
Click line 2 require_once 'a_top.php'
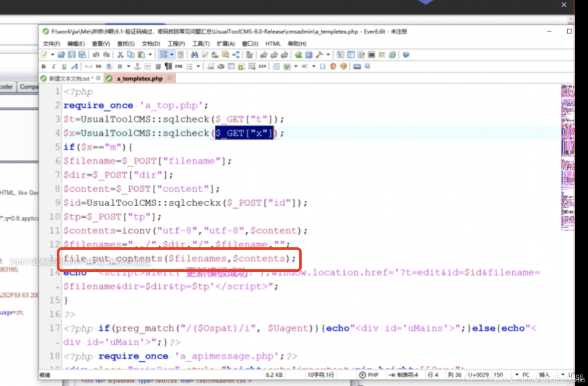[136, 105]
